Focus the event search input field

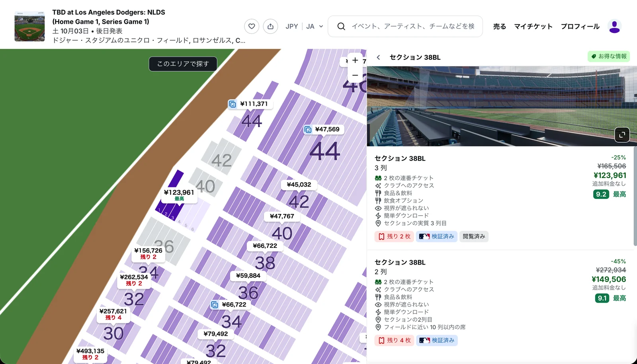coord(413,26)
